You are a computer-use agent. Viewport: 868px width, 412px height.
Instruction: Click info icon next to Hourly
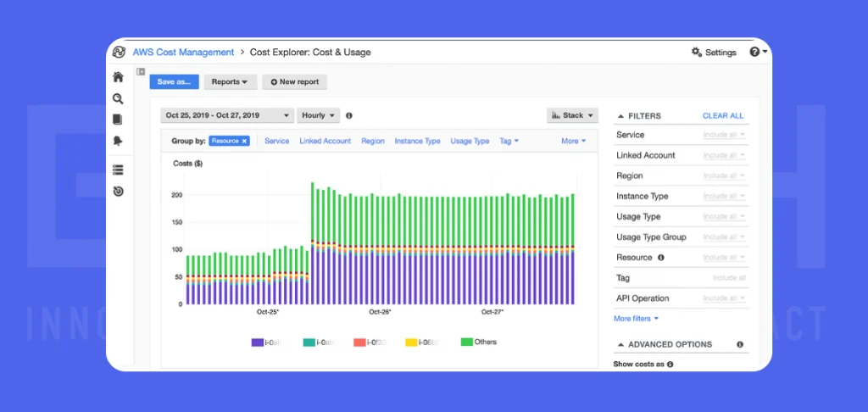(348, 116)
